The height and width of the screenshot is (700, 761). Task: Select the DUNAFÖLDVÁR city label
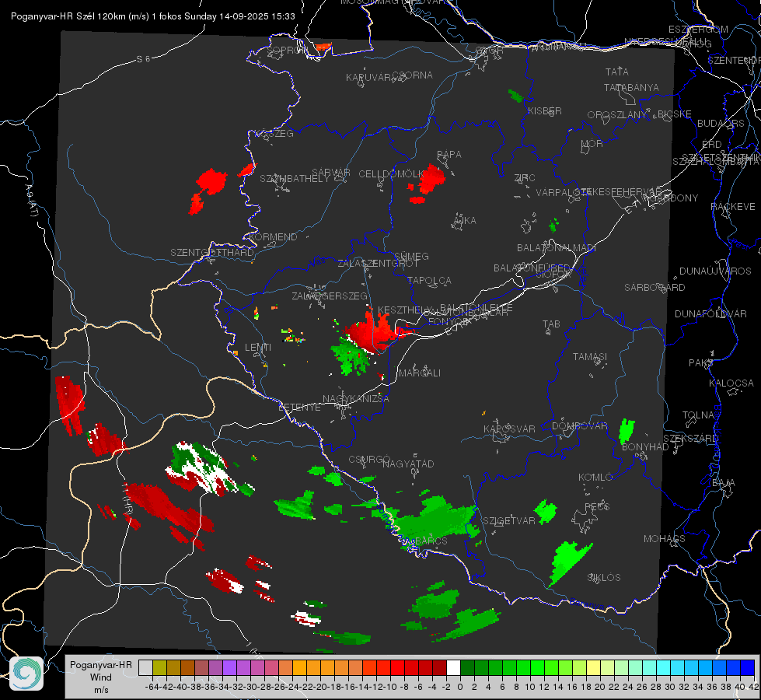coord(710,313)
